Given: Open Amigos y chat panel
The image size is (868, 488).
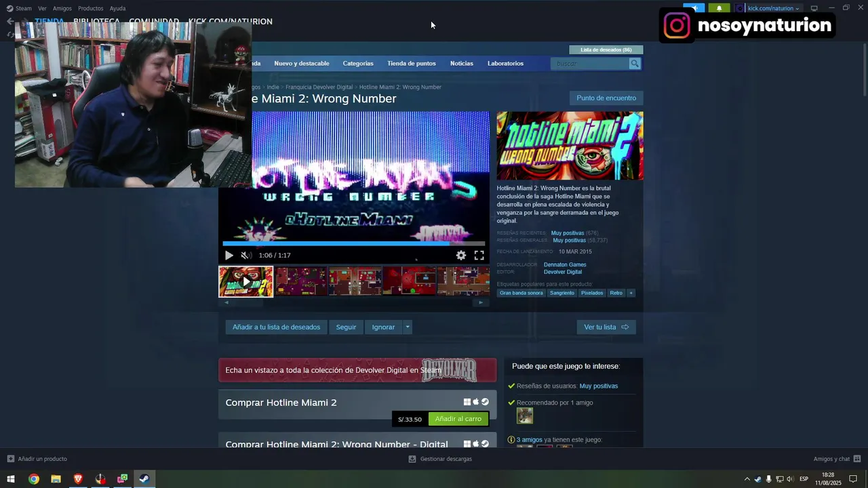Looking at the screenshot, I should (837, 459).
